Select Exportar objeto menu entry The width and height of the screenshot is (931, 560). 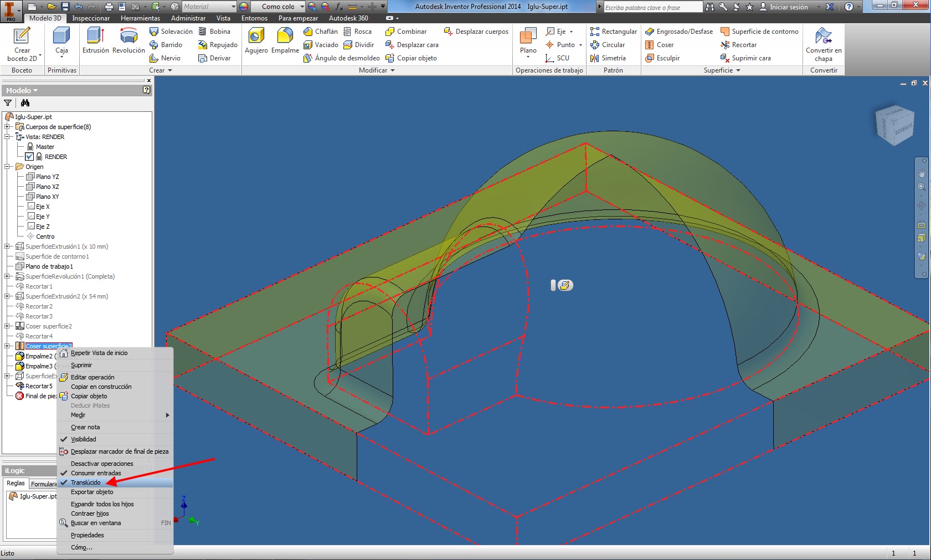click(x=115, y=492)
